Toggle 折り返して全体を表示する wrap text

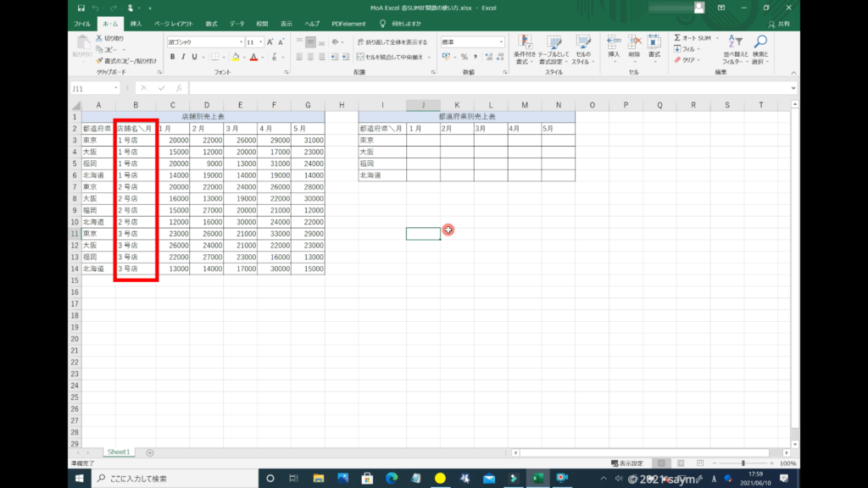point(392,42)
